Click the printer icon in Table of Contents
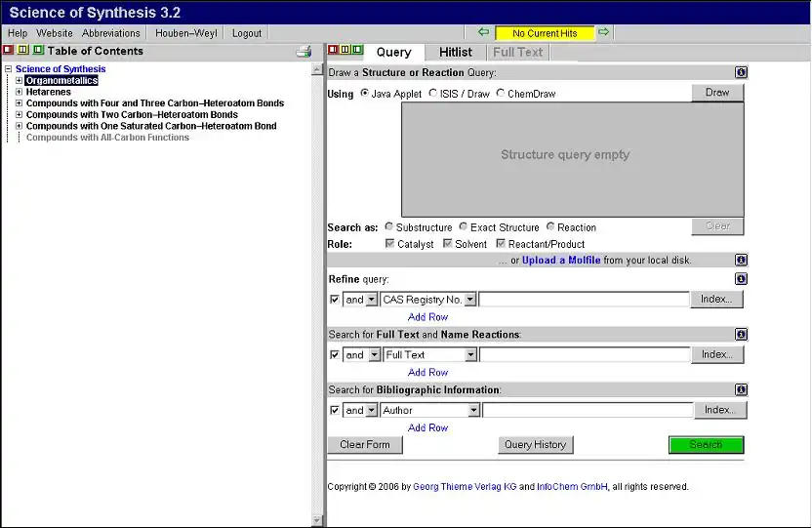812x528 pixels. [x=304, y=52]
